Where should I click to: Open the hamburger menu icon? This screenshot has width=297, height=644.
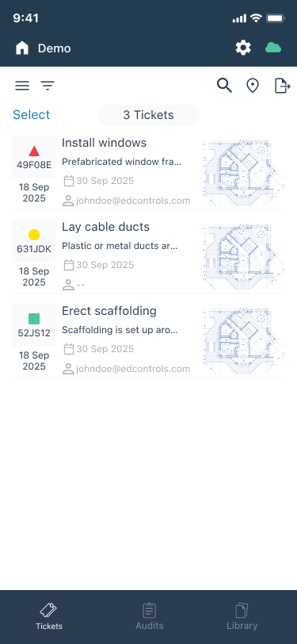(22, 86)
